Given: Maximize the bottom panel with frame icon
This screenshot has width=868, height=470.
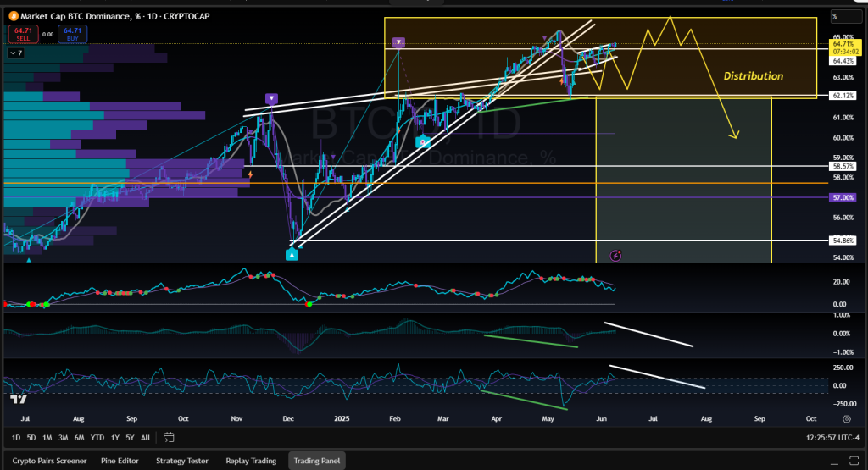Looking at the screenshot, I should (854, 461).
